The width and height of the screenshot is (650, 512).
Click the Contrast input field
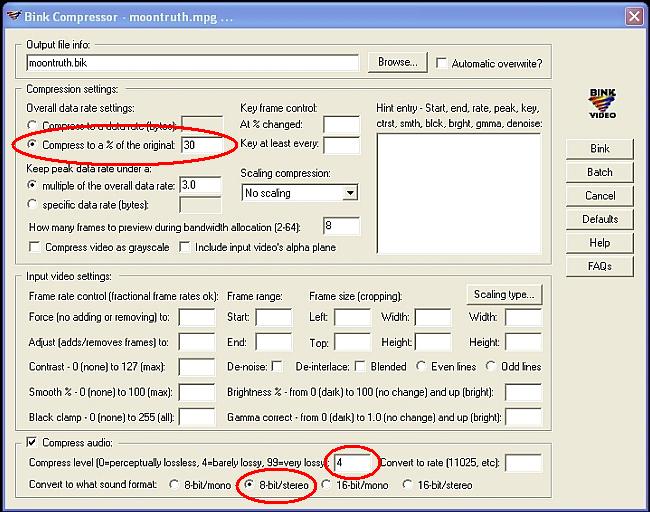[197, 367]
